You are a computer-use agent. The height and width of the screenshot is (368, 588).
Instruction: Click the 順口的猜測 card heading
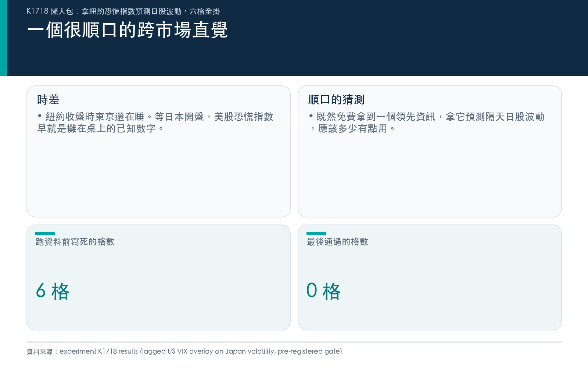pyautogui.click(x=336, y=100)
